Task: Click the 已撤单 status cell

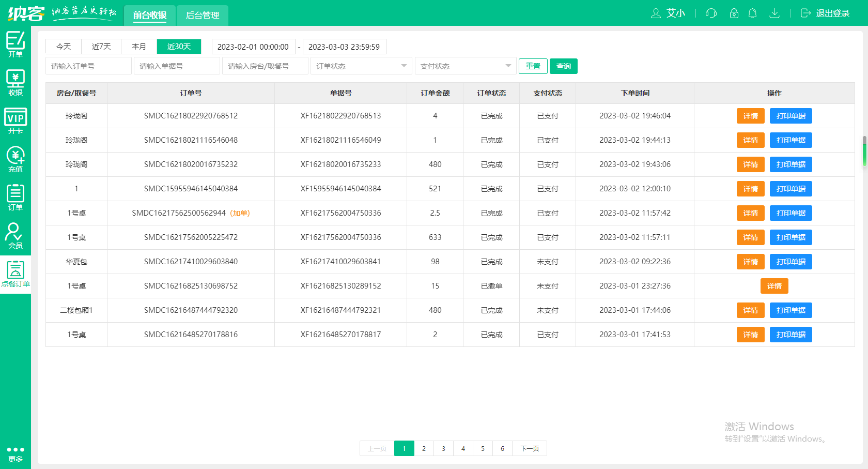Action: [x=491, y=286]
